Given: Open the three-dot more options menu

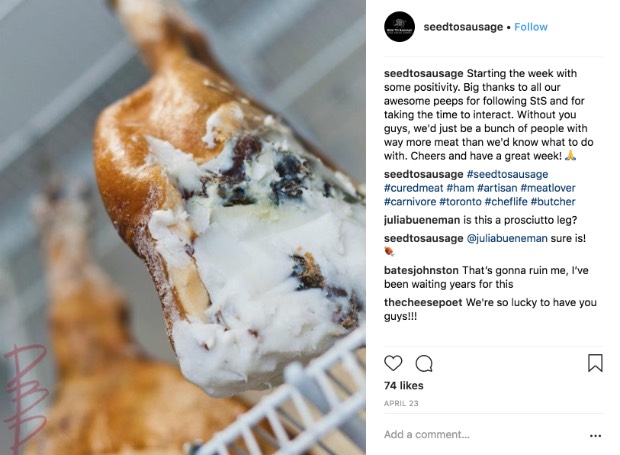Looking at the screenshot, I should point(595,436).
